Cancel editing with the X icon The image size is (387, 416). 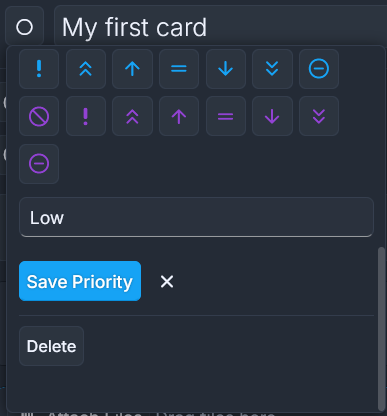[167, 281]
